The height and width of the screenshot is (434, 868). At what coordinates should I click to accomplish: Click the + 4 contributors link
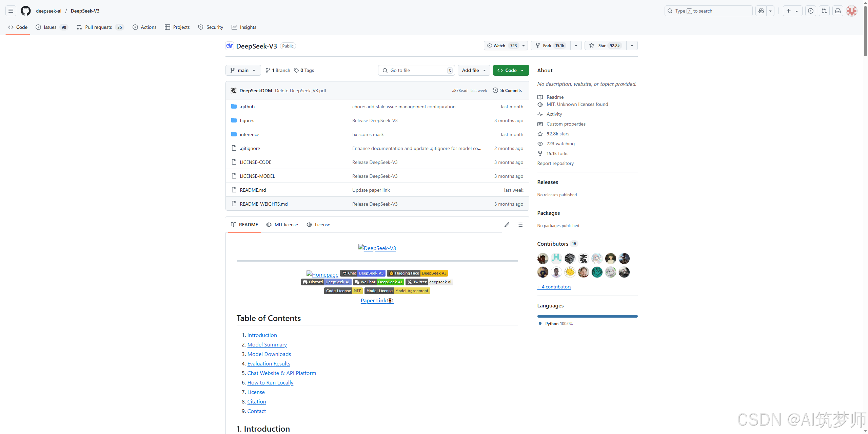pos(554,287)
